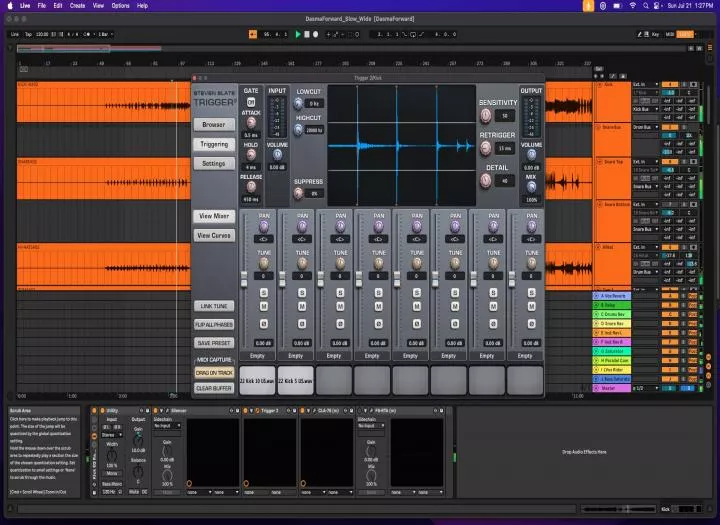This screenshot has width=720, height=525.
Task: Click the Flip All Phases button
Action: click(x=214, y=325)
